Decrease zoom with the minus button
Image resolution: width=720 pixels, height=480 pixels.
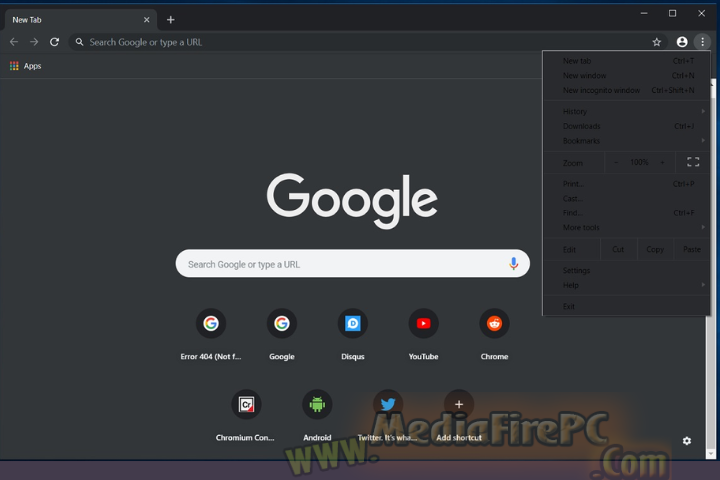616,162
